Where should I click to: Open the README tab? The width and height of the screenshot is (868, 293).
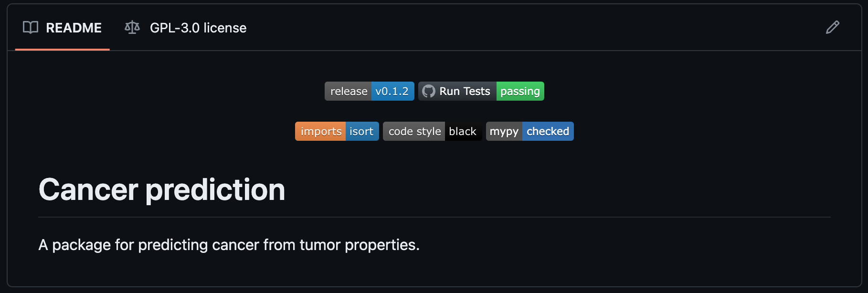pos(74,28)
